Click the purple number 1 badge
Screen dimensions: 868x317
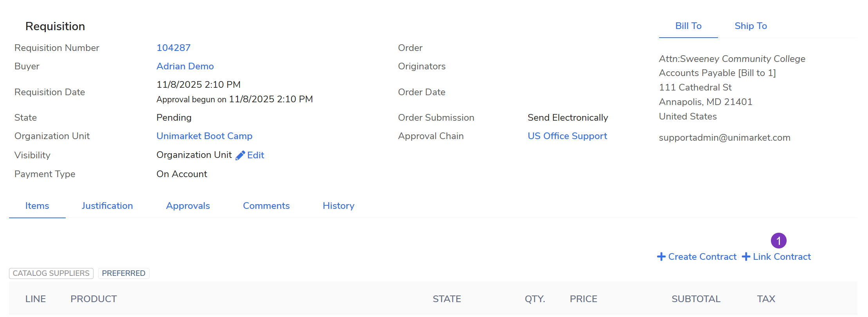pyautogui.click(x=778, y=241)
